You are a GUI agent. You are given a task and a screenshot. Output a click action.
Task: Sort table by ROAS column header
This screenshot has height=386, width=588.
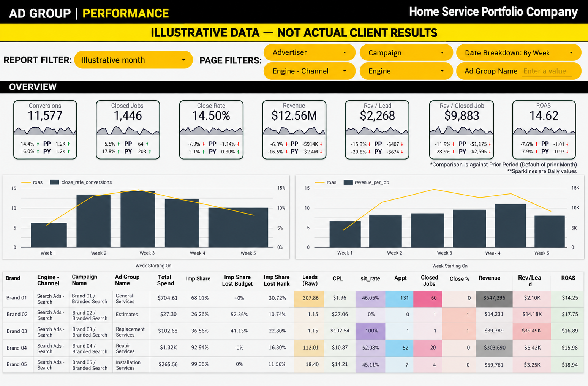[568, 278]
